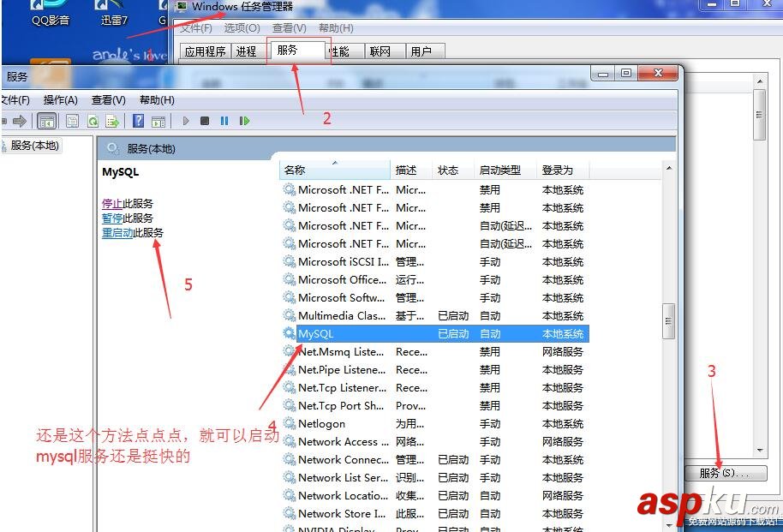This screenshot has width=783, height=532.
Task: Click the Forward arrow in Services toolbar
Action: 20,121
